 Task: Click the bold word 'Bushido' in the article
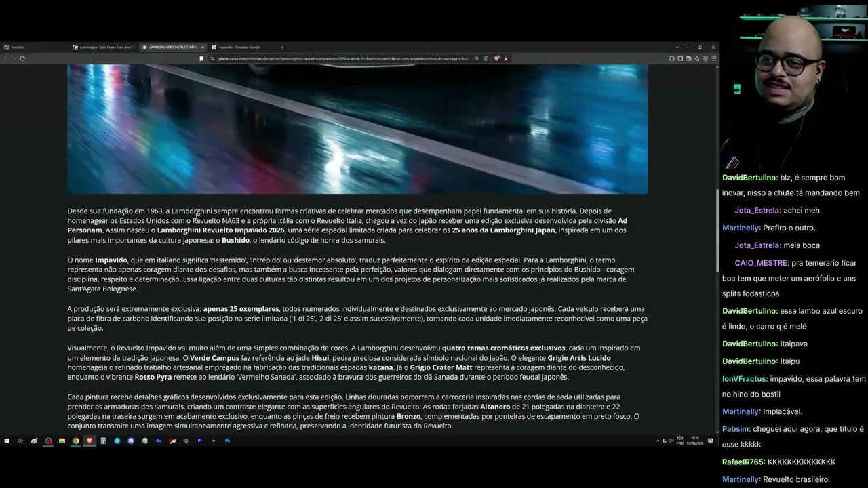pyautogui.click(x=236, y=240)
